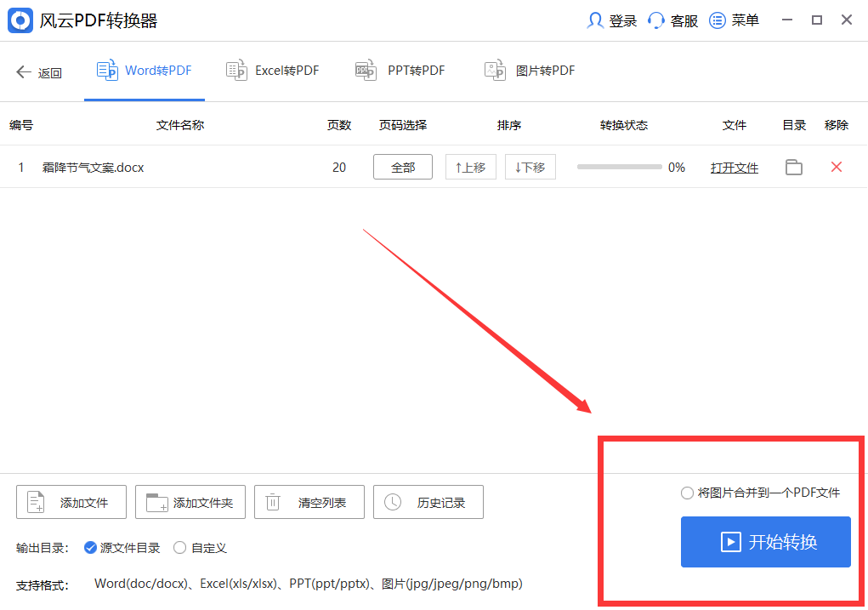The width and height of the screenshot is (868, 610).
Task: Move the file down with ↓下移
Action: 530,167
